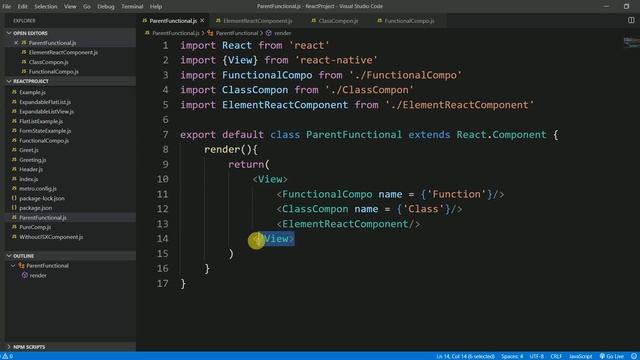640x360 pixels.
Task: Click the feedback smiley icon in status bar
Action: click(x=633, y=356)
